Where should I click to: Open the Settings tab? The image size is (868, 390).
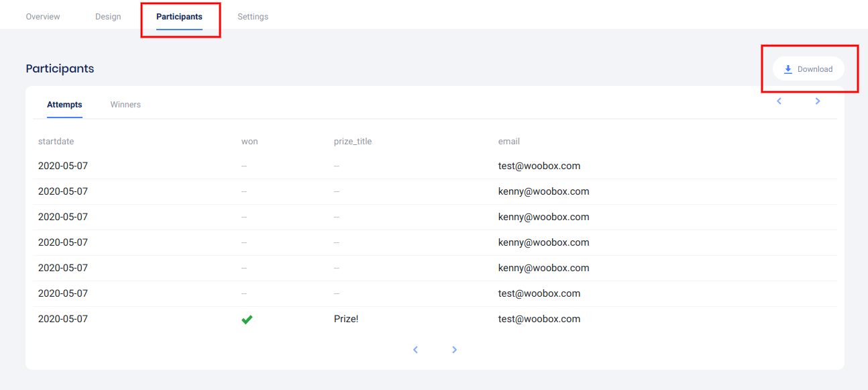253,17
